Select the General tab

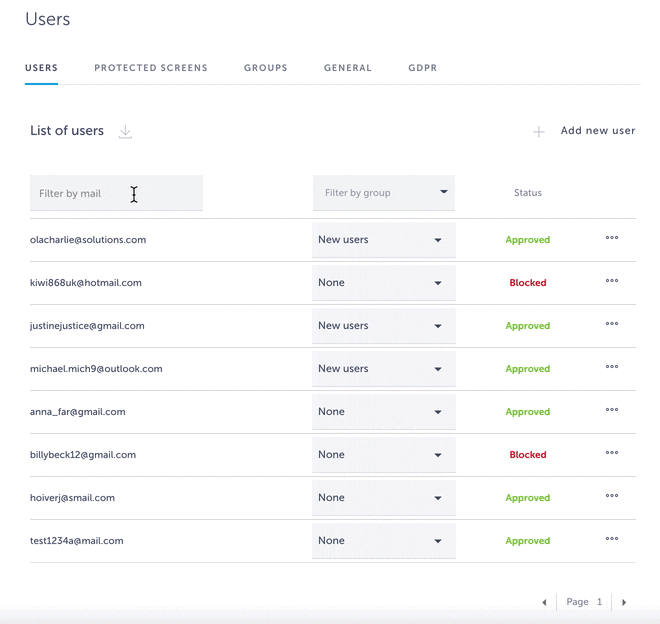pos(348,68)
